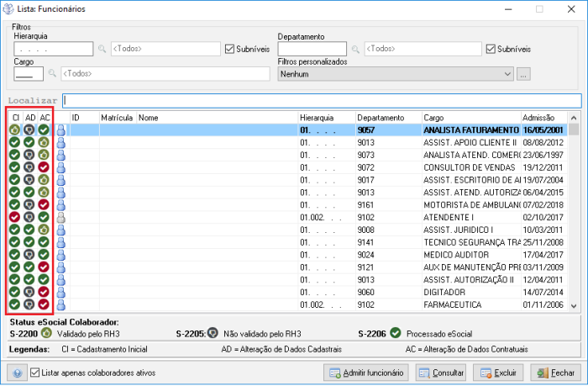Toggle Subníveis checkbox beside Departamento filter

click(491, 49)
